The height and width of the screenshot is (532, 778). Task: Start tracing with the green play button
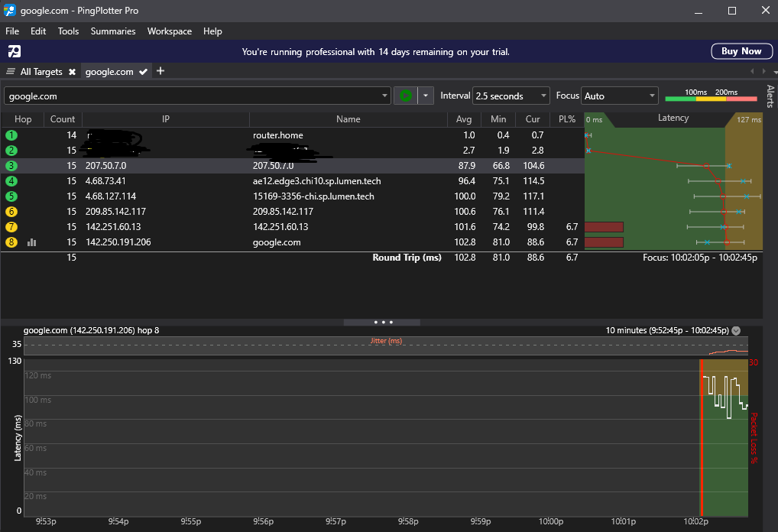pos(406,96)
